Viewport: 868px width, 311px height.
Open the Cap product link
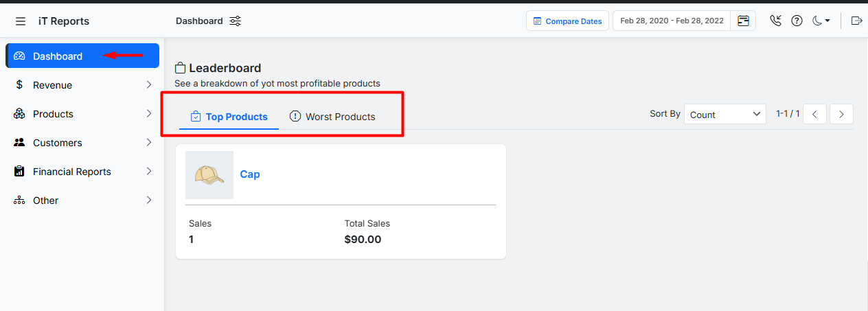(250, 174)
